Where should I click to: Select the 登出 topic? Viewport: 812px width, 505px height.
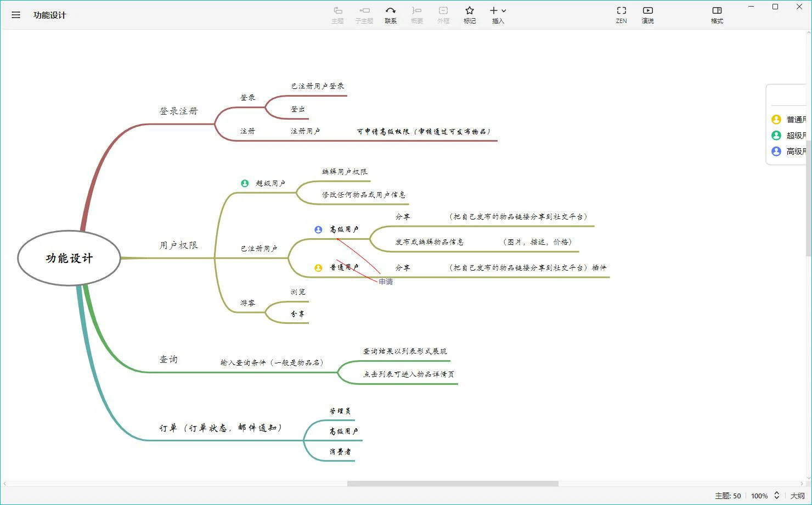point(298,109)
